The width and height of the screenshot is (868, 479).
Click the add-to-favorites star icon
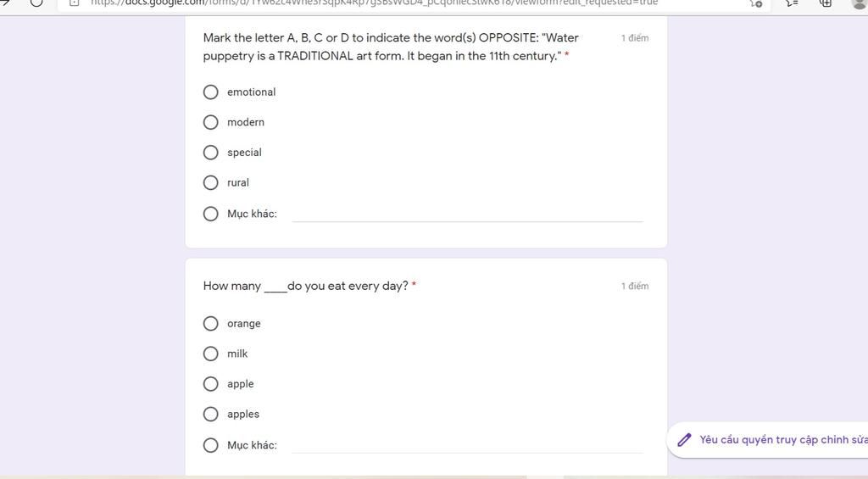click(x=756, y=3)
